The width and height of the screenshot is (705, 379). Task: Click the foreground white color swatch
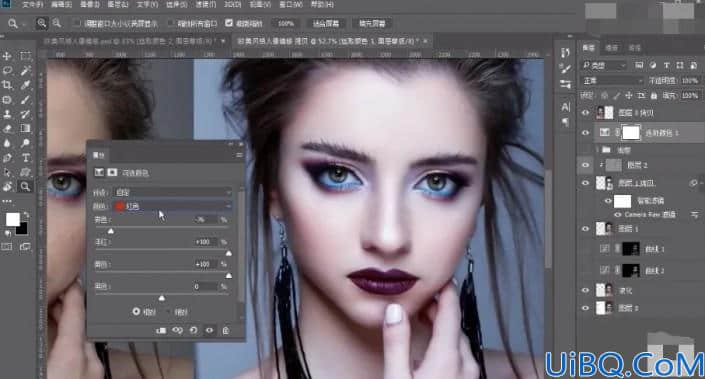(13, 219)
